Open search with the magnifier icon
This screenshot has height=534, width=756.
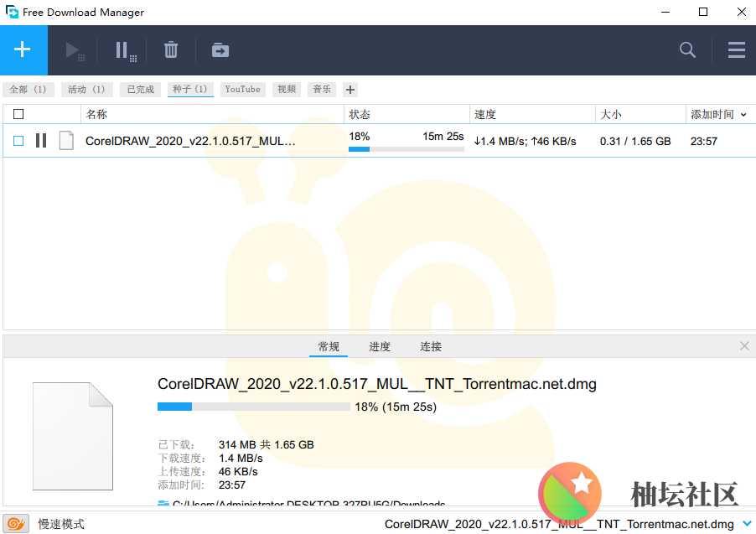(687, 49)
